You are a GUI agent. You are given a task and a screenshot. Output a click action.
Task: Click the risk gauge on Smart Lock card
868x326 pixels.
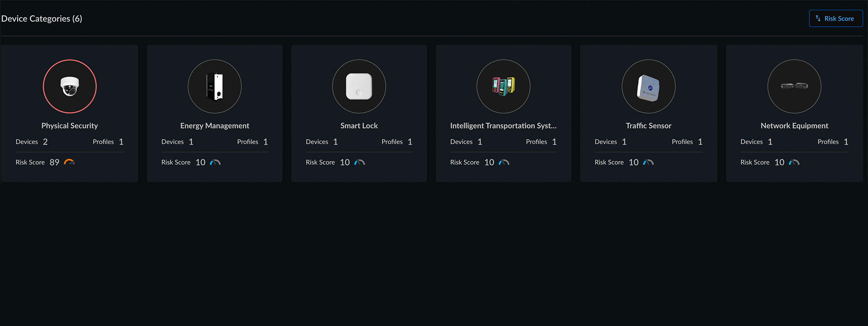pos(359,162)
